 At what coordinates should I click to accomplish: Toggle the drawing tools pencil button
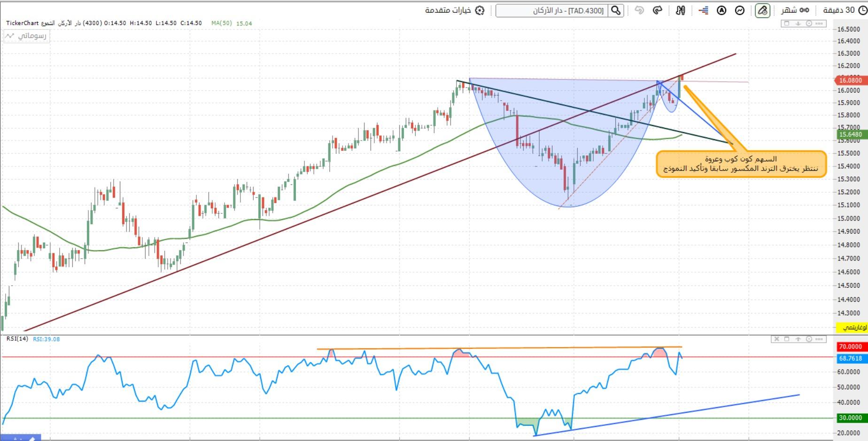(x=762, y=10)
